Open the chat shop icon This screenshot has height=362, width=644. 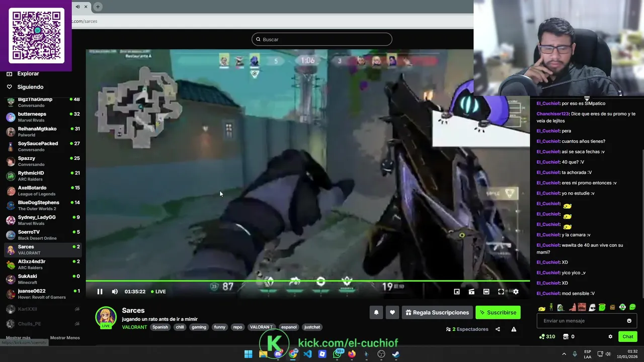[x=566, y=336]
